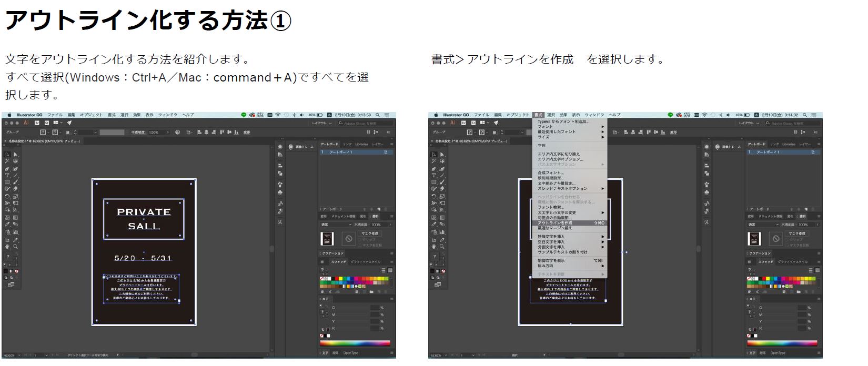Pick the Pen tool in left Illustrator screenshot
The width and height of the screenshot is (868, 366).
click(x=7, y=168)
